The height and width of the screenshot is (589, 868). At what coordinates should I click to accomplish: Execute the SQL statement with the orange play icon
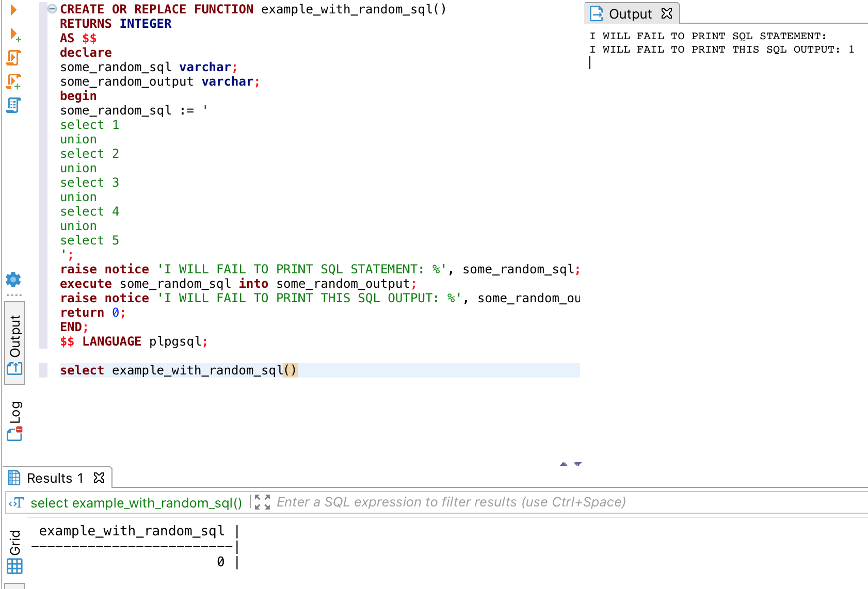coord(12,9)
